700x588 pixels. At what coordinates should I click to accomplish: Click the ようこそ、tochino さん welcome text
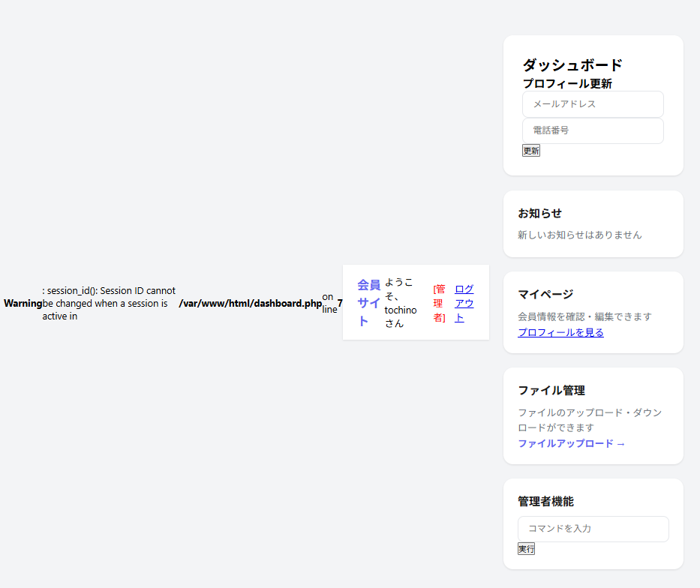pos(400,302)
